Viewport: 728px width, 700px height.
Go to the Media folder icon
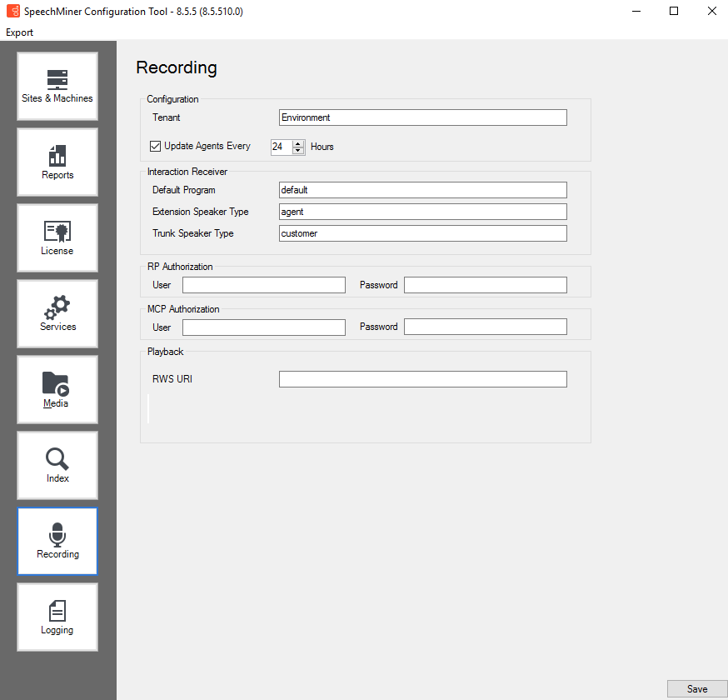tap(57, 384)
